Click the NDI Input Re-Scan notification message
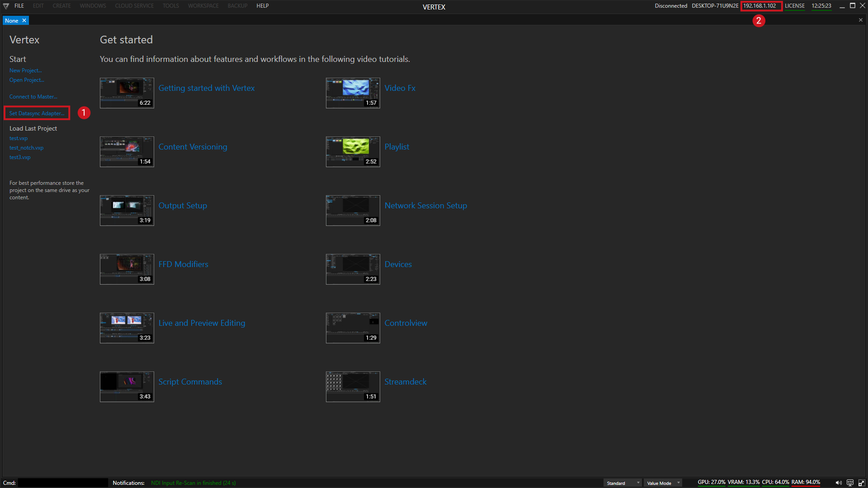This screenshot has height=488, width=868. pos(193,483)
